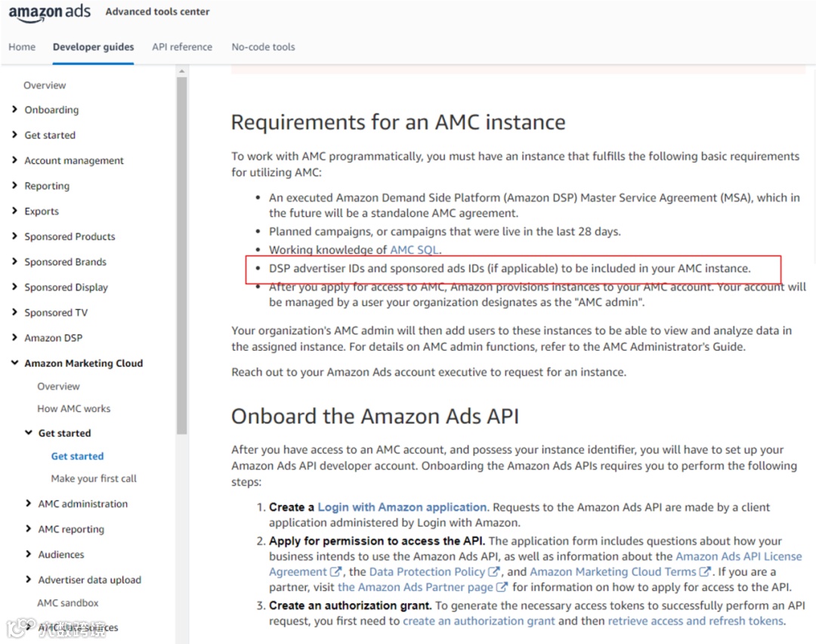Image resolution: width=816 pixels, height=644 pixels.
Task: Switch to API reference tab
Action: point(182,47)
